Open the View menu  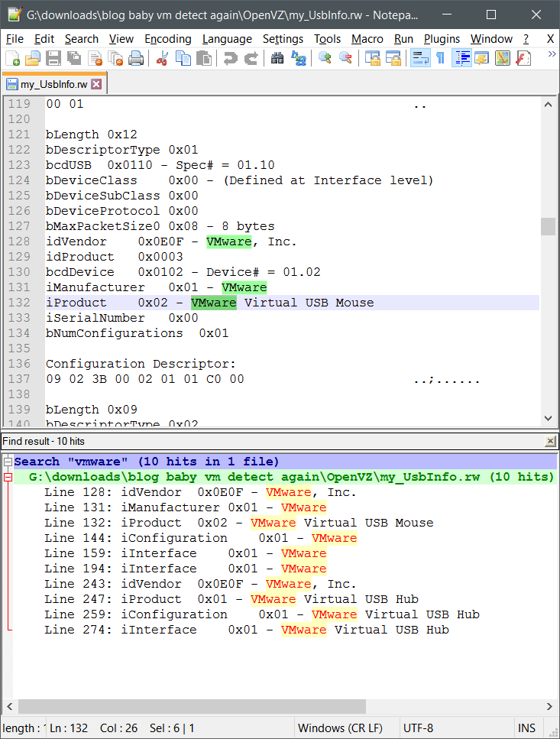tap(121, 39)
